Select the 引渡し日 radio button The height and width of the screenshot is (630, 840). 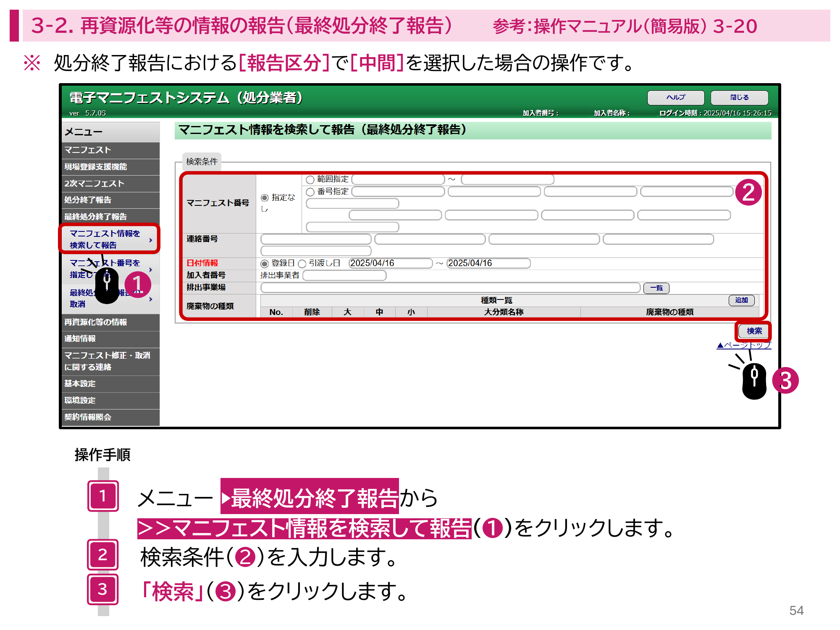(x=302, y=264)
